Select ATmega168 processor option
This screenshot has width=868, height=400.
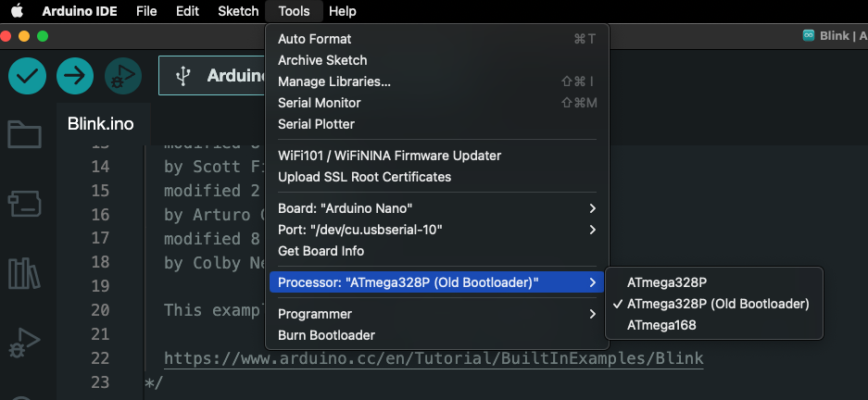tap(661, 325)
